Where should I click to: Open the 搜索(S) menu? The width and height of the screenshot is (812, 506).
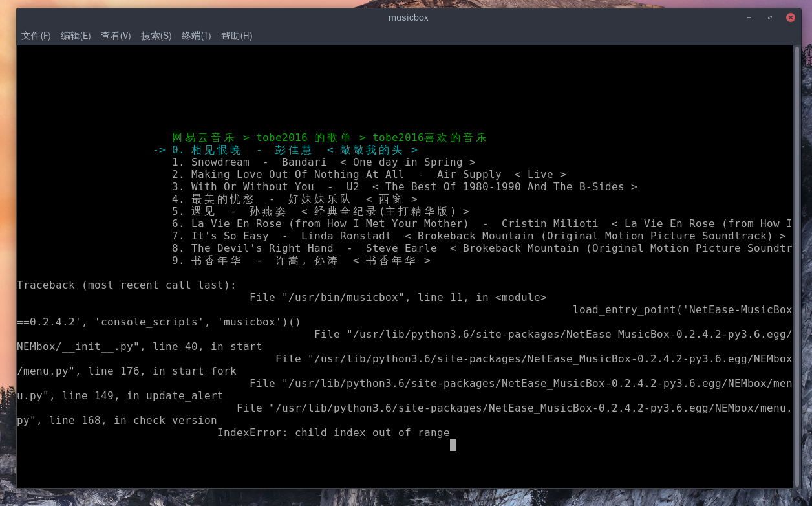click(156, 36)
